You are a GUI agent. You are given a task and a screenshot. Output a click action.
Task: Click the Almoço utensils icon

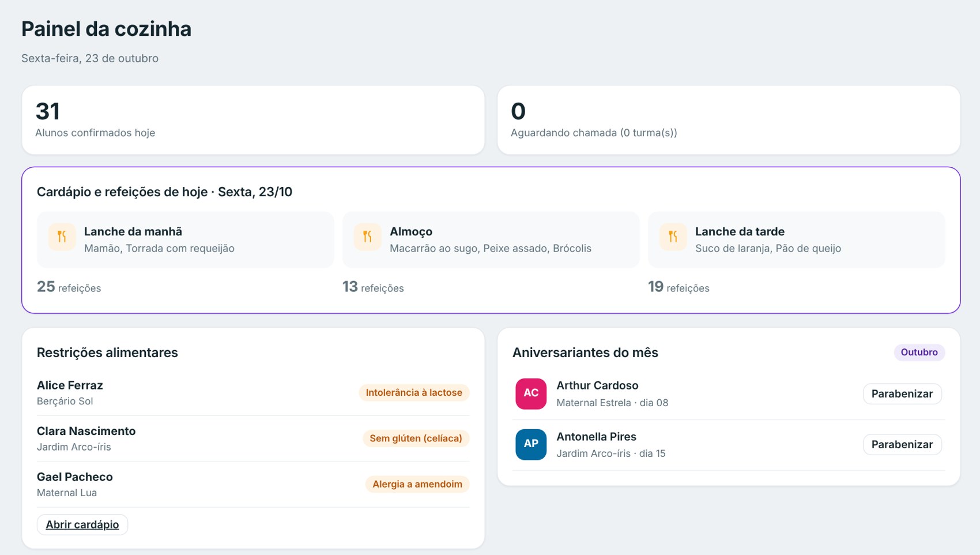click(367, 237)
